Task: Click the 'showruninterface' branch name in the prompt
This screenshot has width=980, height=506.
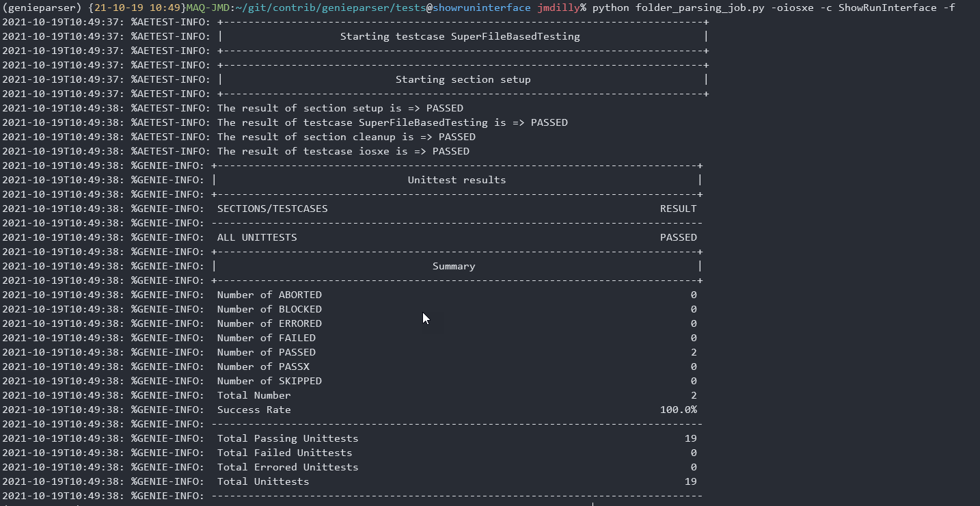Action: pyautogui.click(x=482, y=8)
